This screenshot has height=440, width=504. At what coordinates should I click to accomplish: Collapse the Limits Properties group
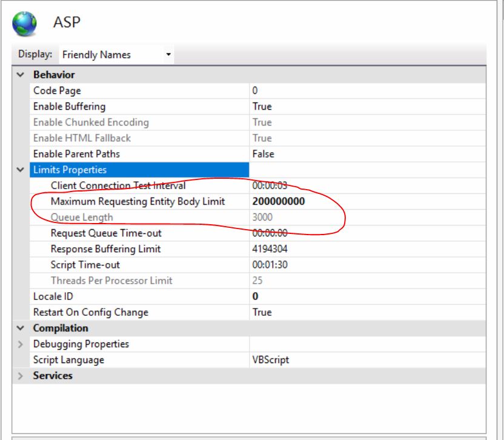(x=20, y=170)
